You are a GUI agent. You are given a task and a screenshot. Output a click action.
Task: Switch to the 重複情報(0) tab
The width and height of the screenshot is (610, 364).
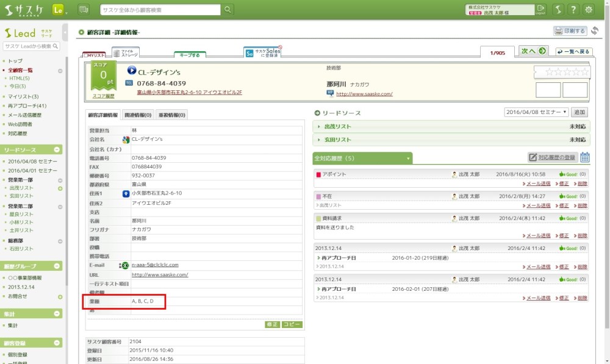click(x=171, y=115)
